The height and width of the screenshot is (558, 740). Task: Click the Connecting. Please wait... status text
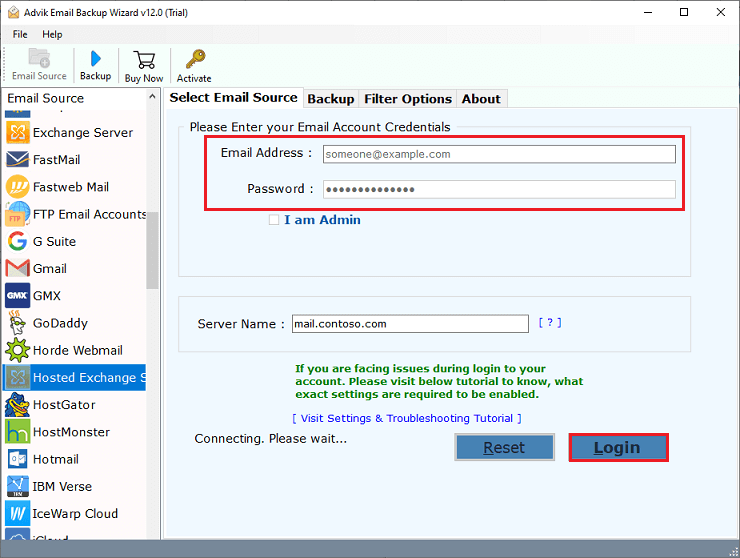point(271,439)
